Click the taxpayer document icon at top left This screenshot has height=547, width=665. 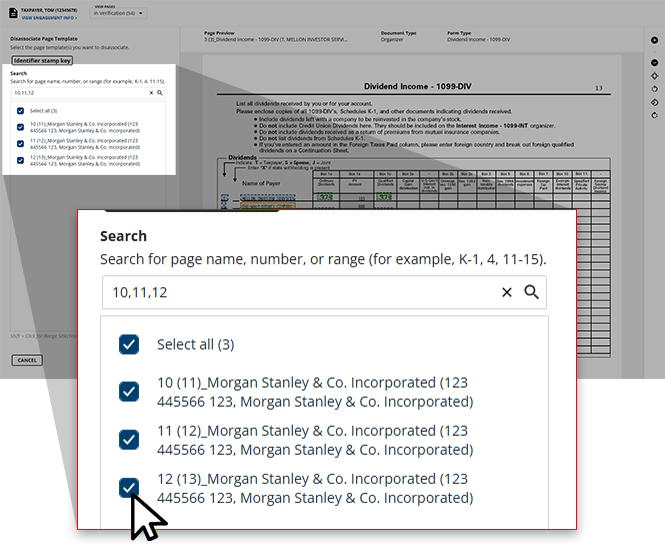12,12
